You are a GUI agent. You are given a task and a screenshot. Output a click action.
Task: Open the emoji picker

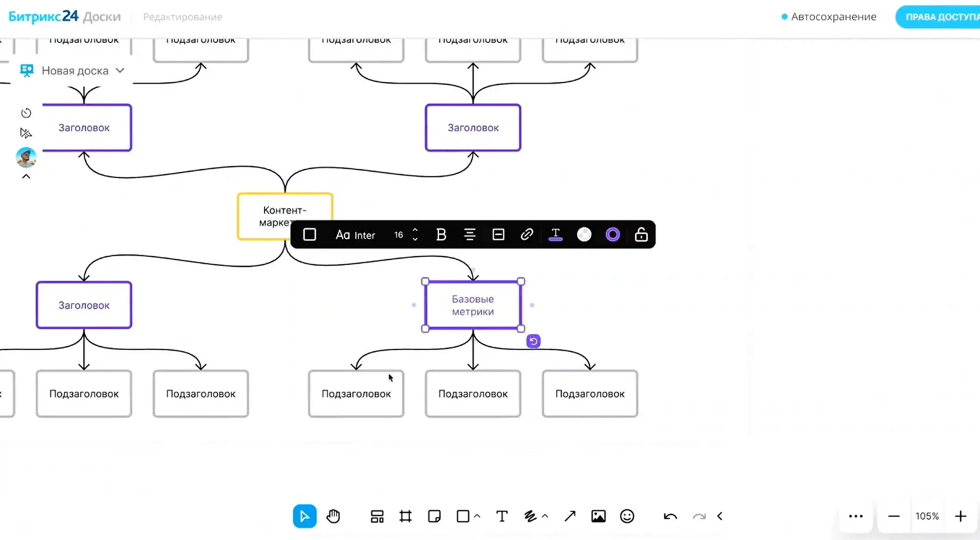(x=627, y=516)
